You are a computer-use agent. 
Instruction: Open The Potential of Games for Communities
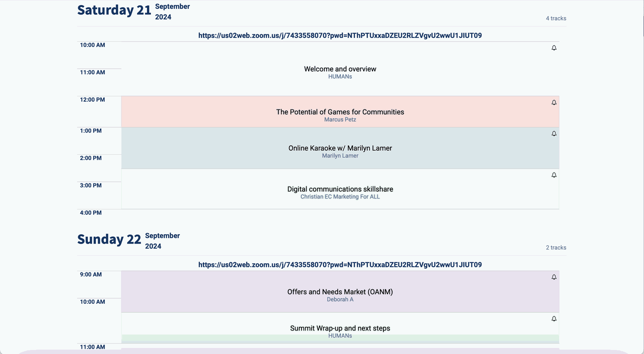point(340,112)
